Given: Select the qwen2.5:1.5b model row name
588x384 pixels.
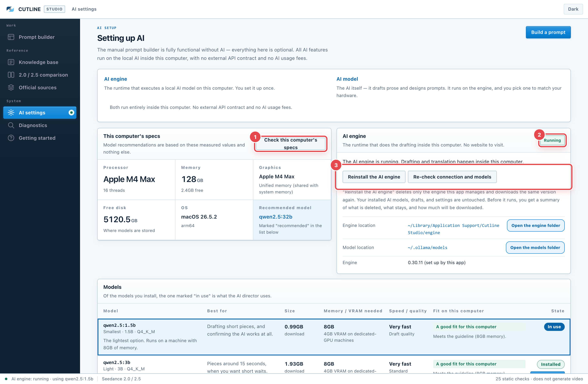Looking at the screenshot, I should pos(119,325).
